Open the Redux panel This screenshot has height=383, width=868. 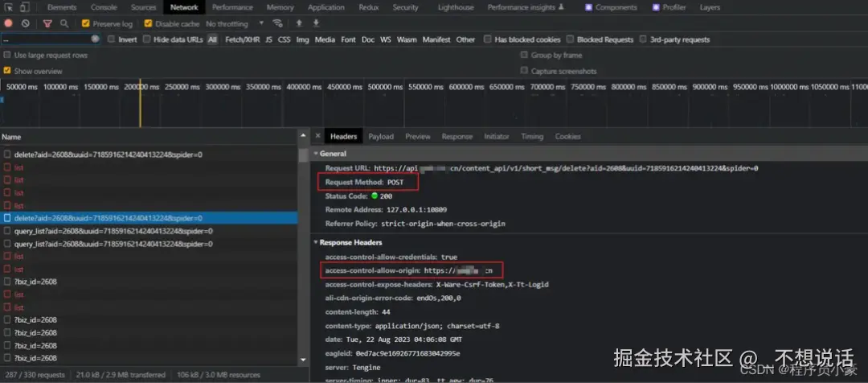369,8
